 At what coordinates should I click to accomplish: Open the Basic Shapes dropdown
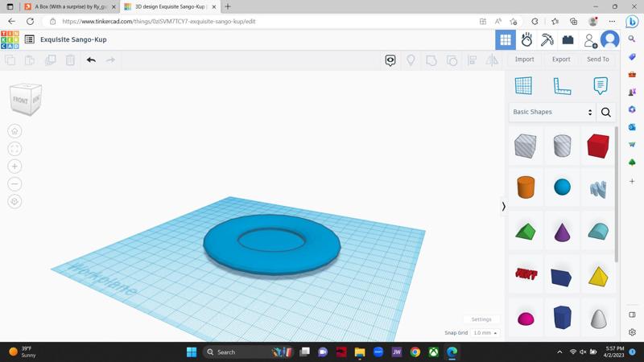click(552, 113)
